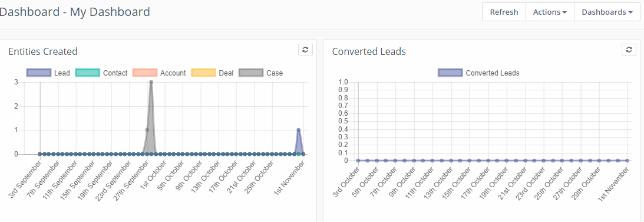
Task: Toggle the Case series legend swatch
Action: point(251,73)
